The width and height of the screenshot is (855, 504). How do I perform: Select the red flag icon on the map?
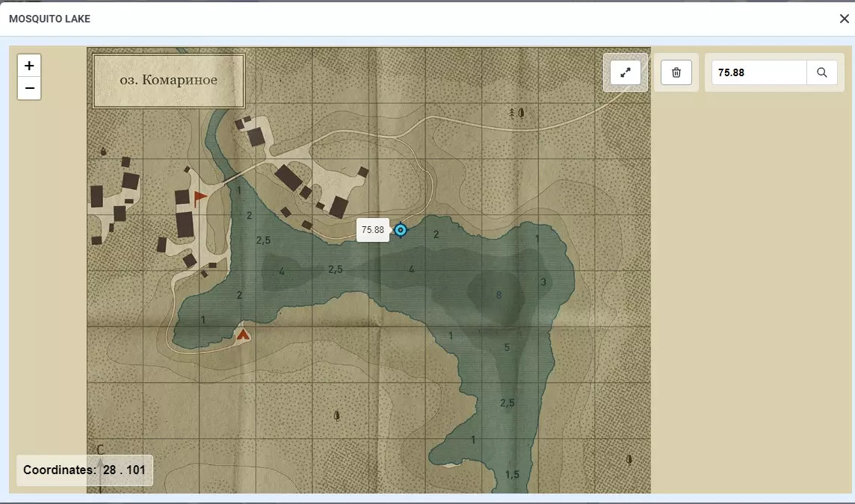[200, 198]
